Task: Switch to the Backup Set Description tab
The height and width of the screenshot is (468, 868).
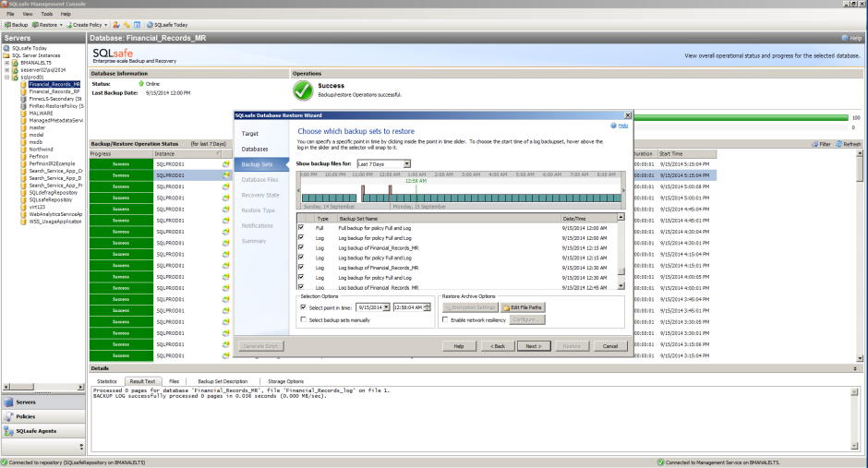Action: 223,381
